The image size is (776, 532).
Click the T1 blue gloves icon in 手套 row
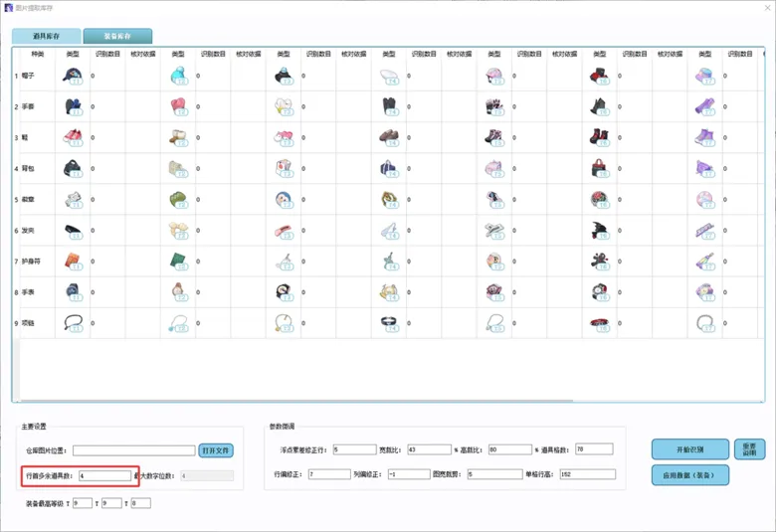point(73,106)
